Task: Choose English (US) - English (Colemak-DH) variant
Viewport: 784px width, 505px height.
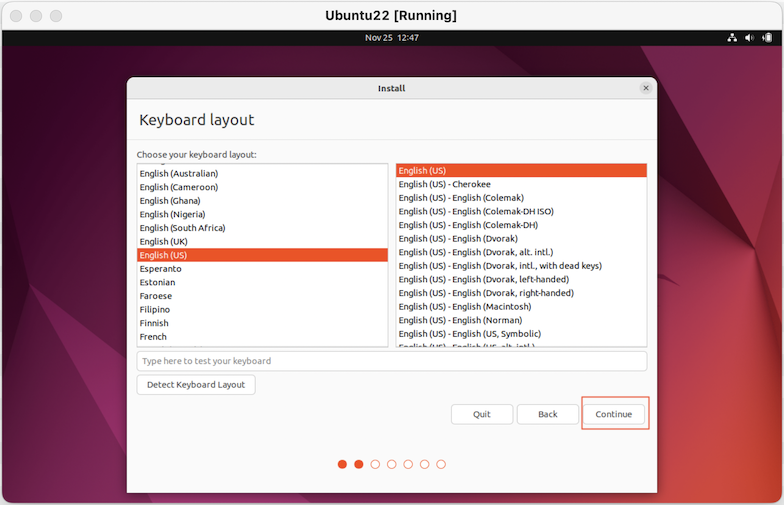Action: pyautogui.click(x=522, y=225)
